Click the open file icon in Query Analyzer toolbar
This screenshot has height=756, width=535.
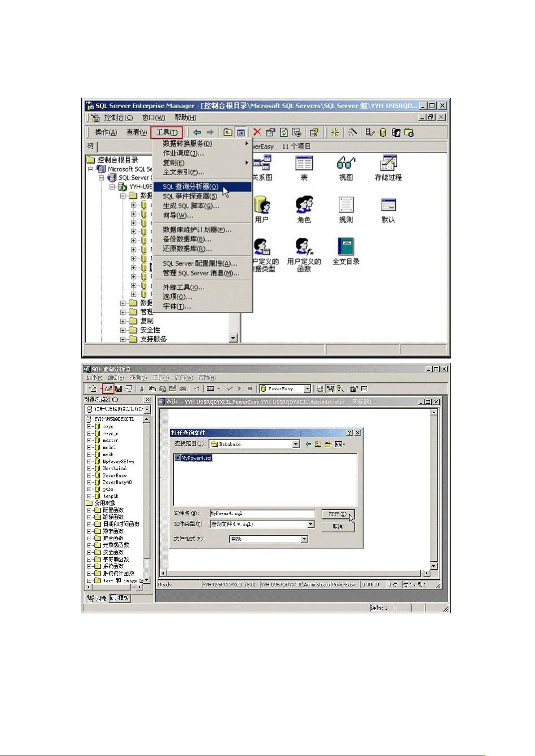click(108, 389)
